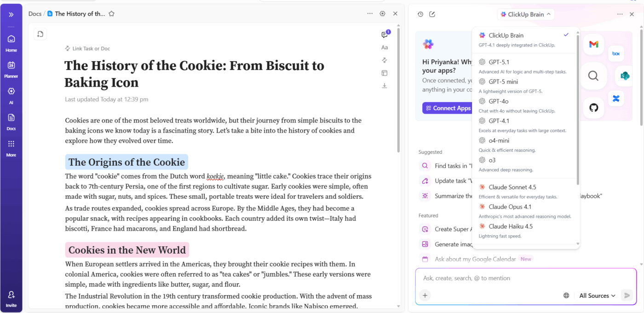Expand the left sidebar with double chevron
The width and height of the screenshot is (644, 313).
11,14
